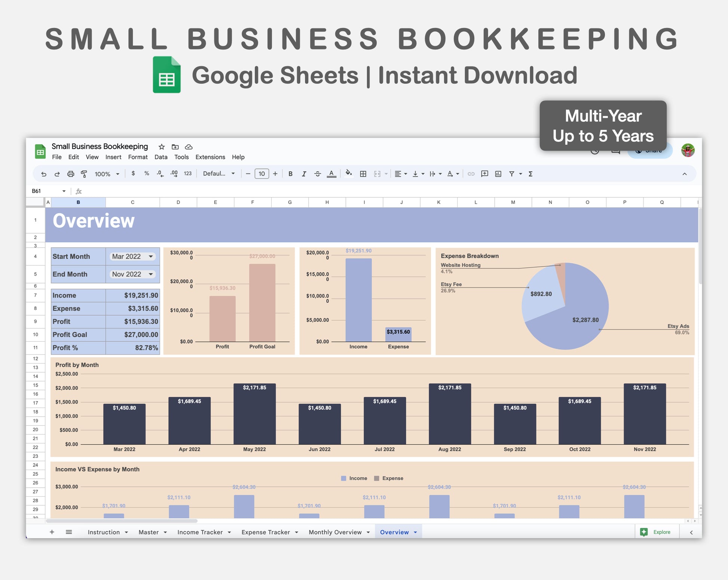
Task: Switch to the Expense Tracker sheet tab
Action: (266, 532)
